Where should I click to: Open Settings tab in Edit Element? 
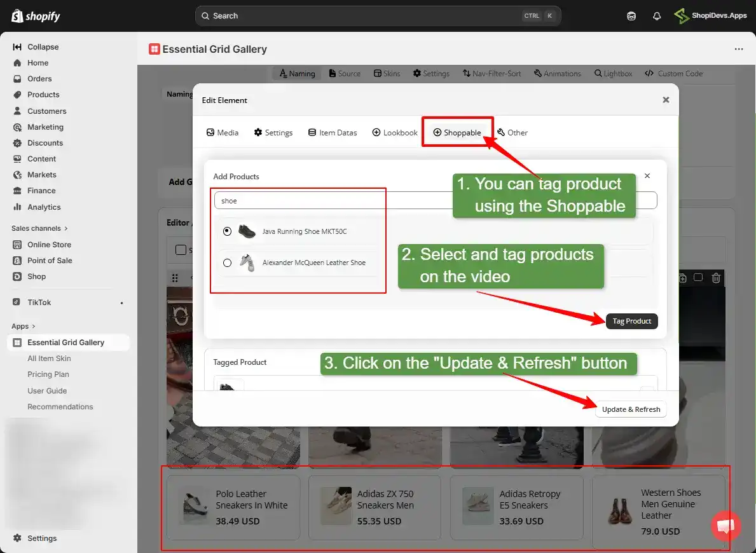tap(273, 133)
